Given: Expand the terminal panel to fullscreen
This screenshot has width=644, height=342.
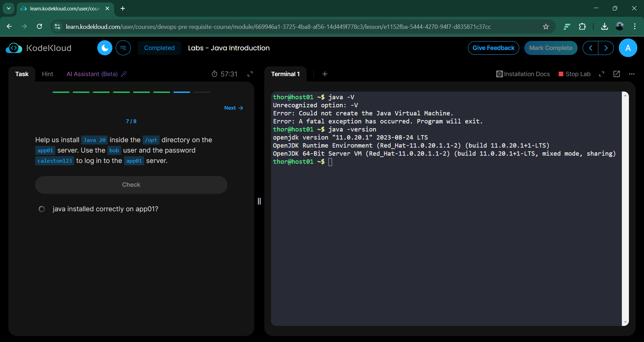Looking at the screenshot, I should (x=601, y=74).
